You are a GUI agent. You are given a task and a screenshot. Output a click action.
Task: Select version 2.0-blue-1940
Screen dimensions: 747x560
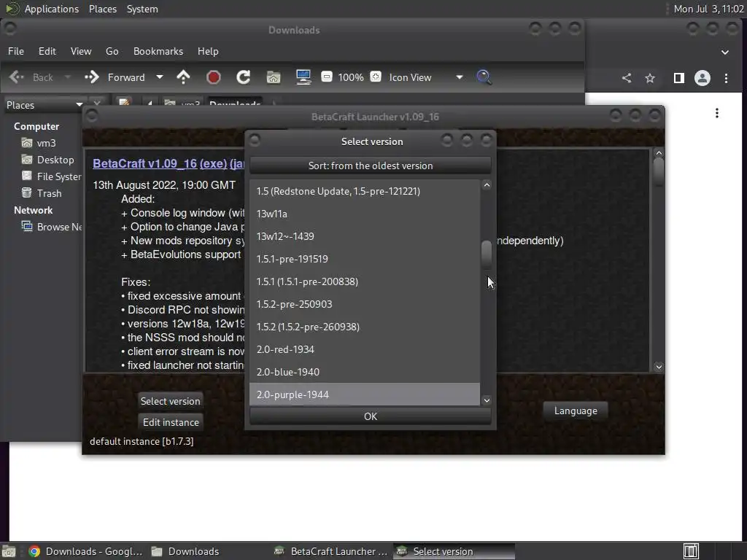[x=365, y=372]
